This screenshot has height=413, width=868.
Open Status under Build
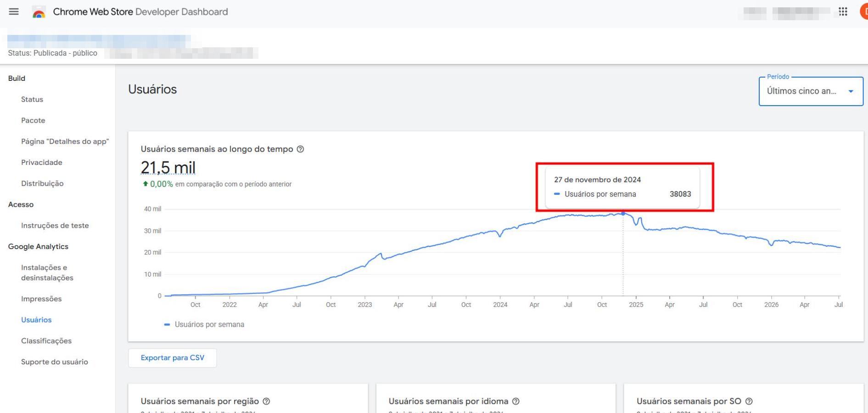coord(32,99)
